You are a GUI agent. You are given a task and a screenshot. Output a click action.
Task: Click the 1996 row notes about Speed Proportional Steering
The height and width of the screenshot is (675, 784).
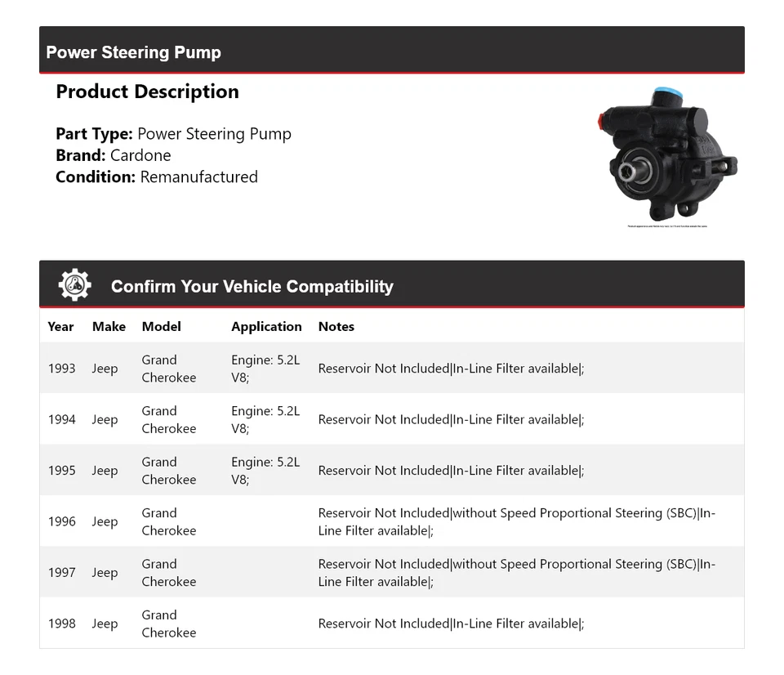[516, 521]
